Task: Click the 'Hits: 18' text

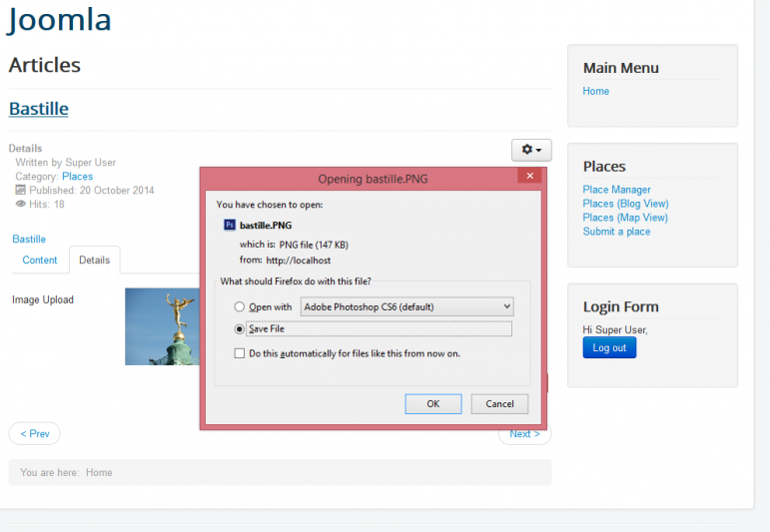Action: click(47, 205)
